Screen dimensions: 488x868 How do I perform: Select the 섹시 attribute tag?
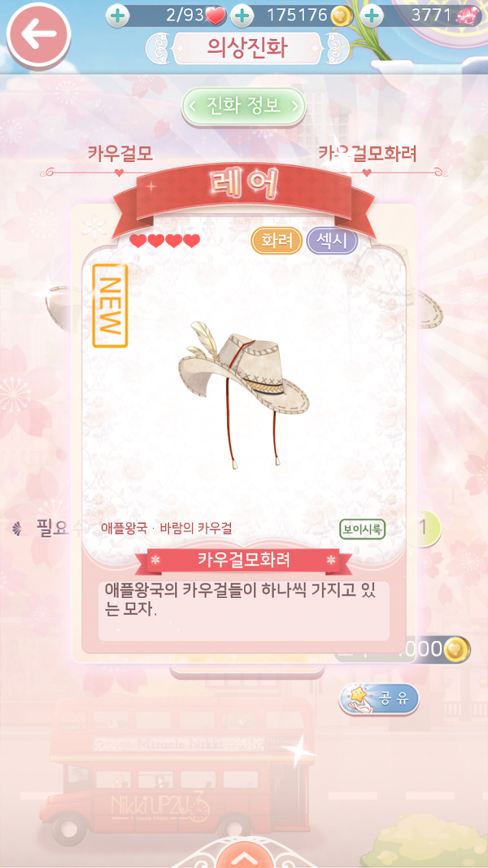click(332, 241)
